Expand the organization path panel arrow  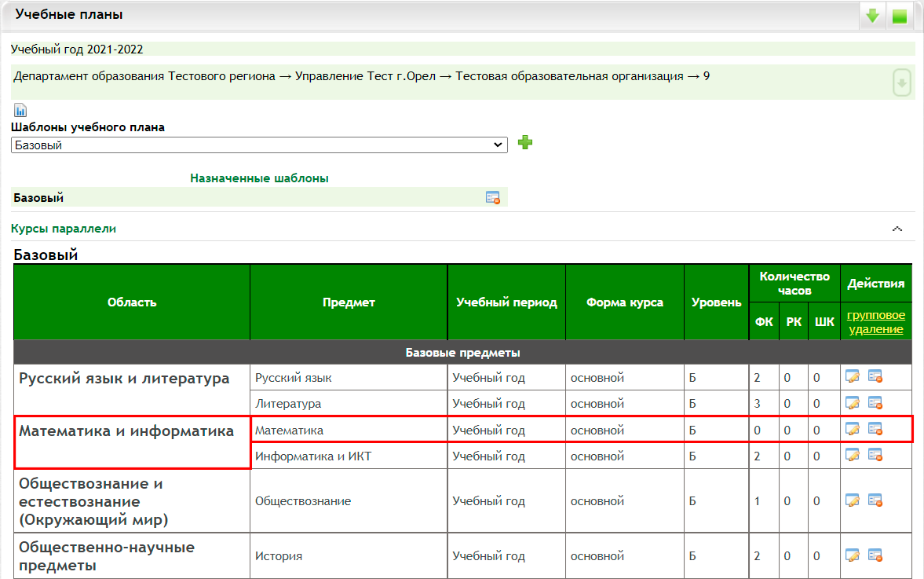coord(902,82)
